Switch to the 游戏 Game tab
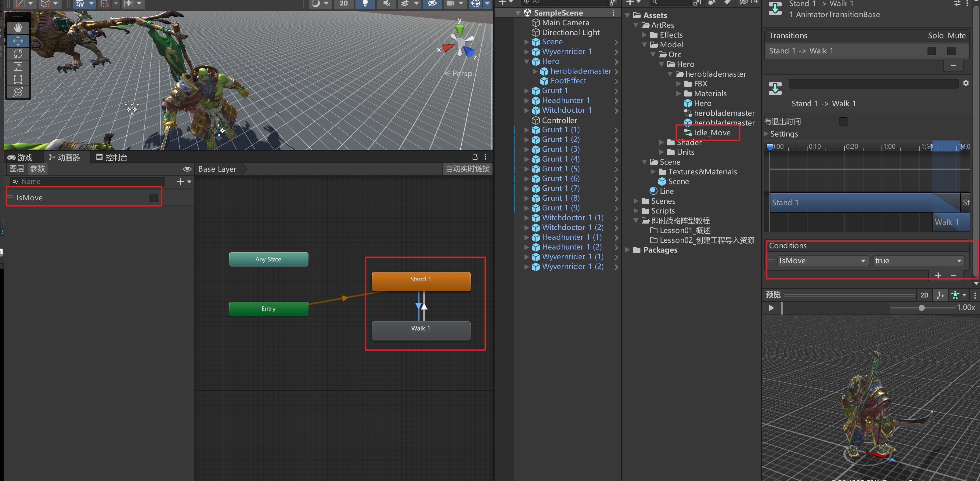 [20, 157]
